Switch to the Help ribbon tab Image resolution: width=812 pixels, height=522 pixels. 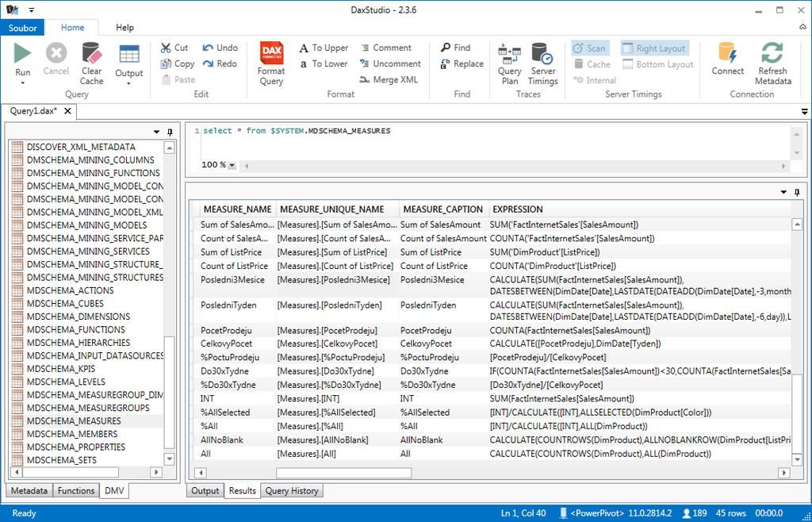click(x=124, y=28)
